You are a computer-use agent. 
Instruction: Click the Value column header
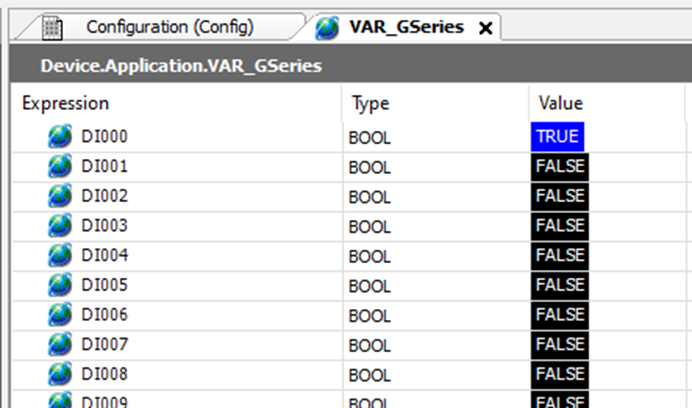[x=560, y=103]
